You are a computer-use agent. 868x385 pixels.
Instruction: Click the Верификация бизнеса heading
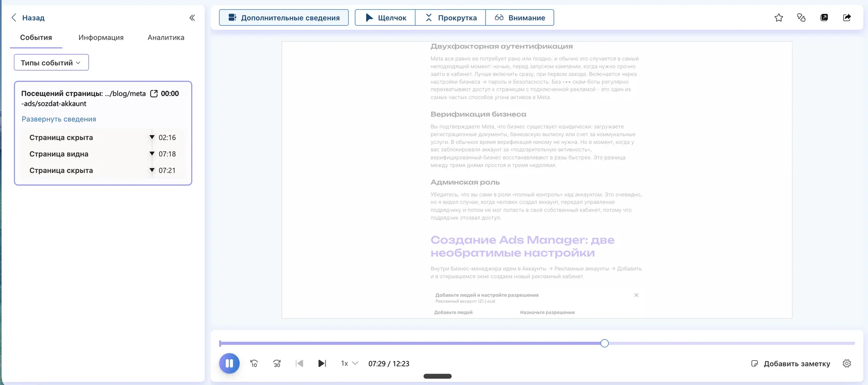click(x=478, y=114)
